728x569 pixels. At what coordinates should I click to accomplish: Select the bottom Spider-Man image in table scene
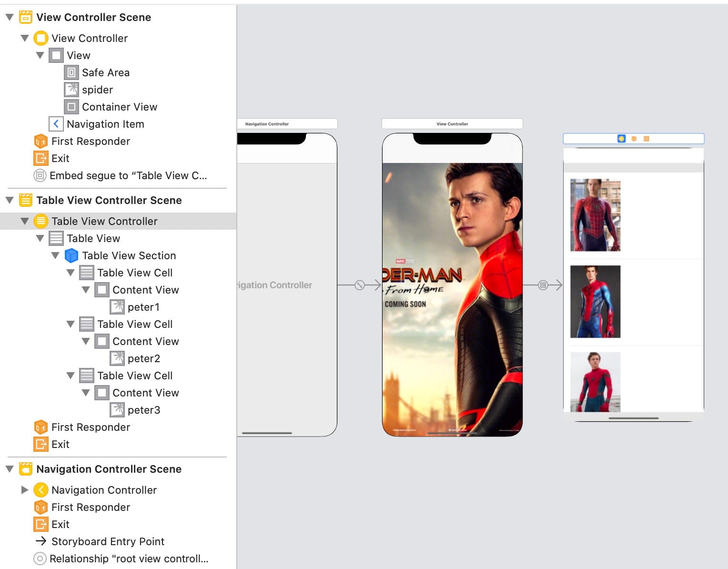click(x=596, y=382)
